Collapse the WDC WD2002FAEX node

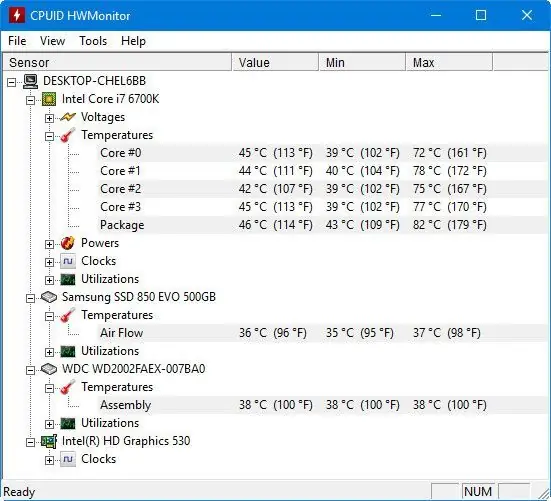pos(31,370)
